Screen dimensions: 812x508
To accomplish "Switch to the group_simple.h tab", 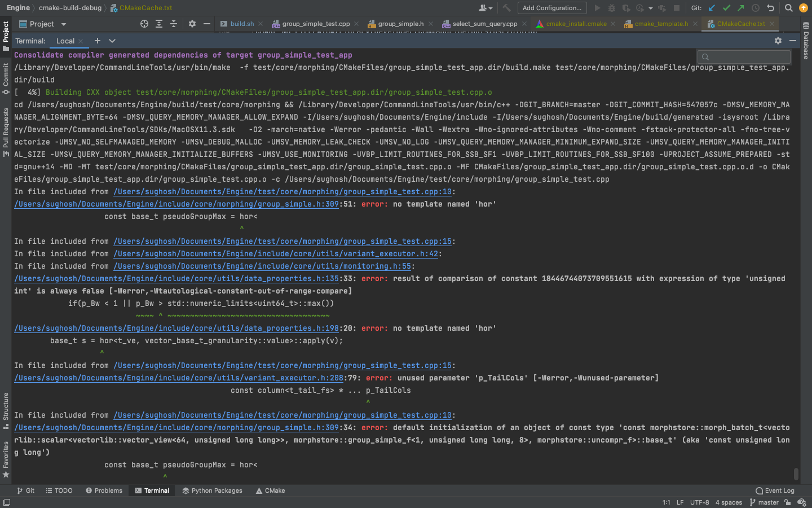I will click(x=401, y=24).
